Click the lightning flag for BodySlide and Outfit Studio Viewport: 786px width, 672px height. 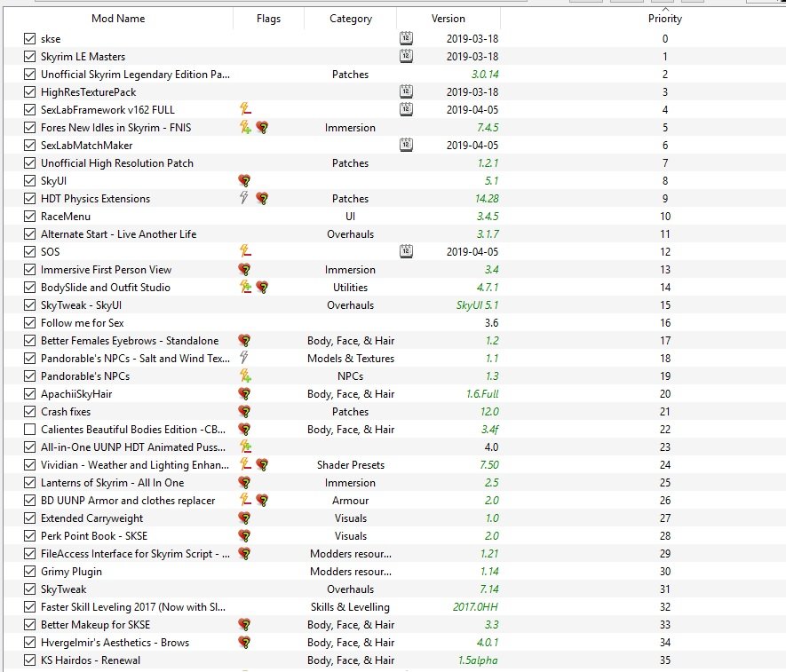(245, 287)
